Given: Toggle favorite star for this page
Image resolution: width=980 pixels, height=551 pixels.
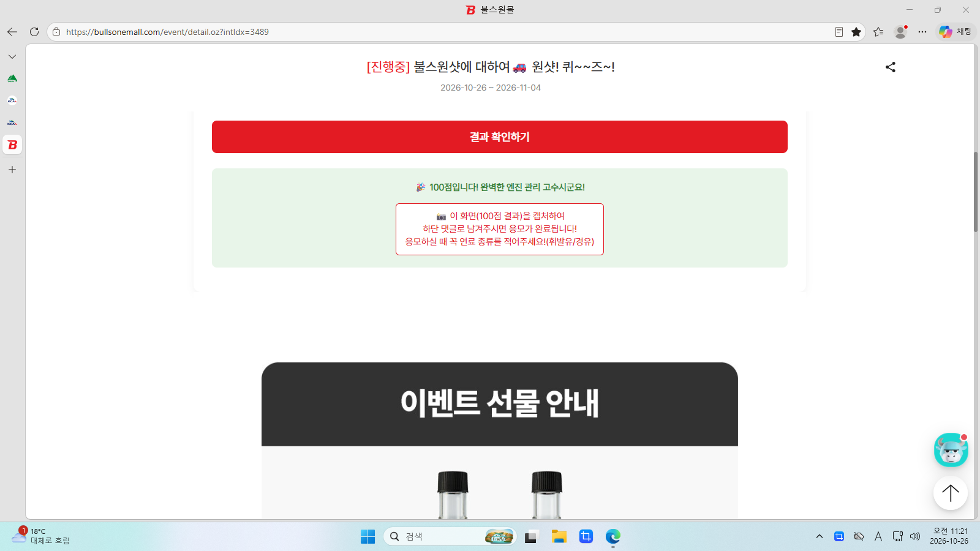Looking at the screenshot, I should [x=856, y=32].
